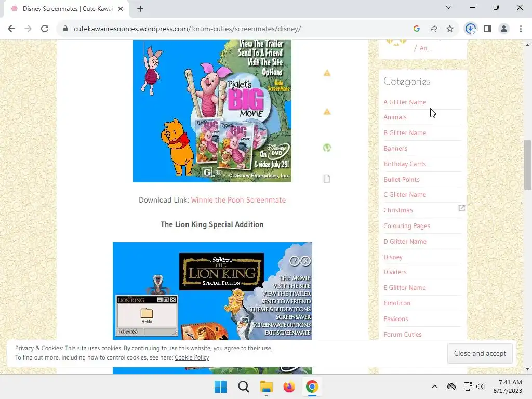Focus the address bar URL
Screen dimensions: 532x399
pyautogui.click(x=187, y=29)
